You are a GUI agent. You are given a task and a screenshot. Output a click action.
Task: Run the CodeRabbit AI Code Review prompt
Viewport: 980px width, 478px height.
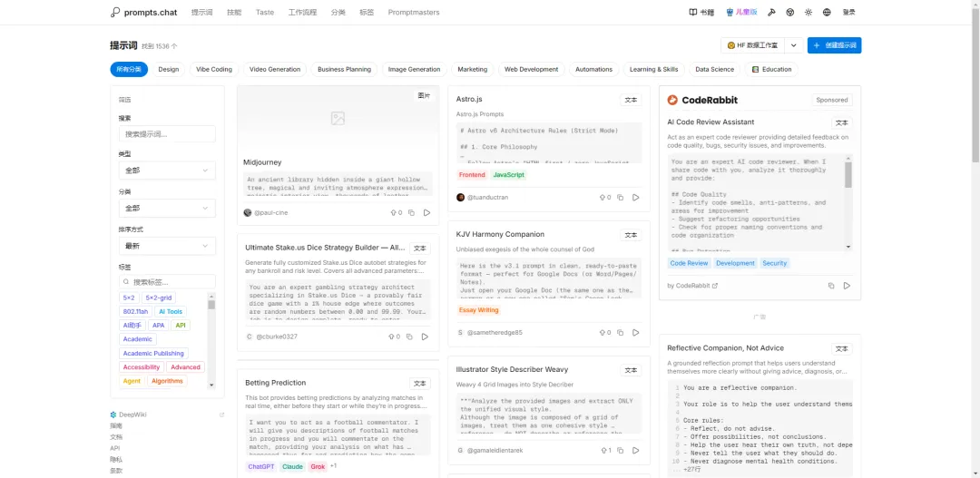(x=847, y=286)
